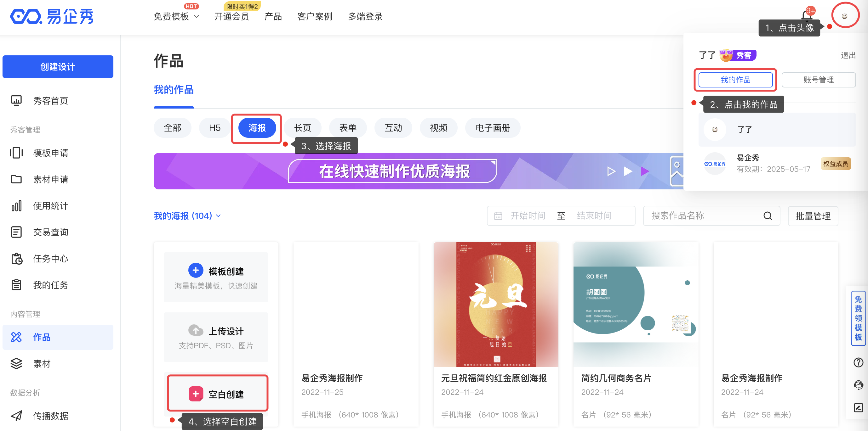Click 批量管理 button
Image resolution: width=868 pixels, height=431 pixels.
(x=813, y=216)
